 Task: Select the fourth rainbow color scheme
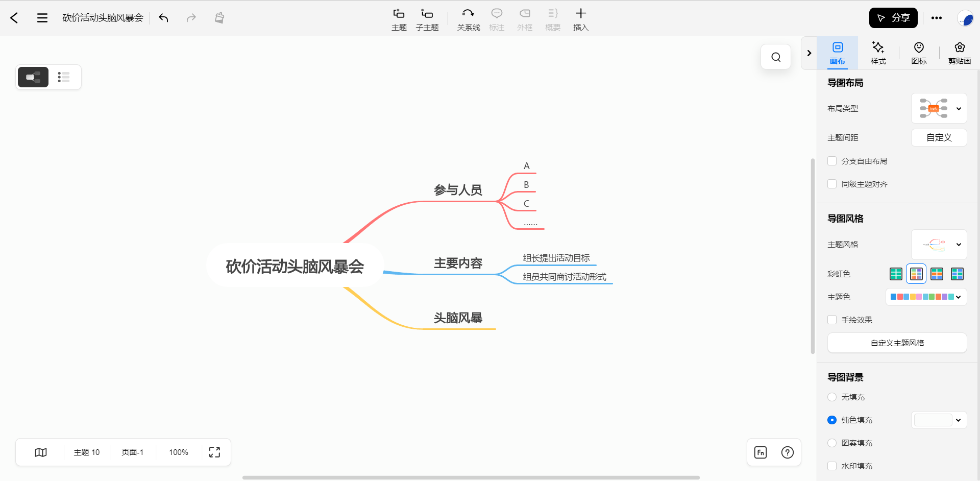pyautogui.click(x=957, y=274)
